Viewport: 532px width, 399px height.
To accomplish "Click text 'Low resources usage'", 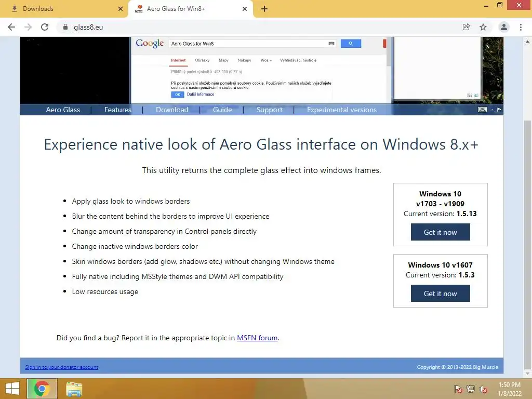I will click(105, 291).
